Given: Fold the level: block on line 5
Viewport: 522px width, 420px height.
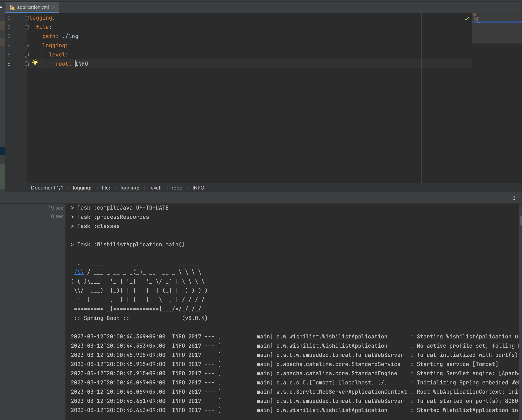Looking at the screenshot, I should tap(27, 55).
